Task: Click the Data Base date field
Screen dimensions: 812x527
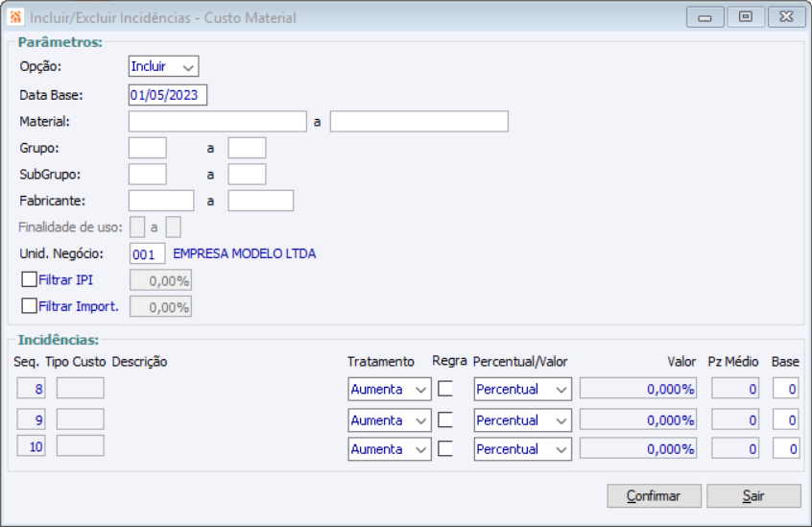Action: pos(168,95)
